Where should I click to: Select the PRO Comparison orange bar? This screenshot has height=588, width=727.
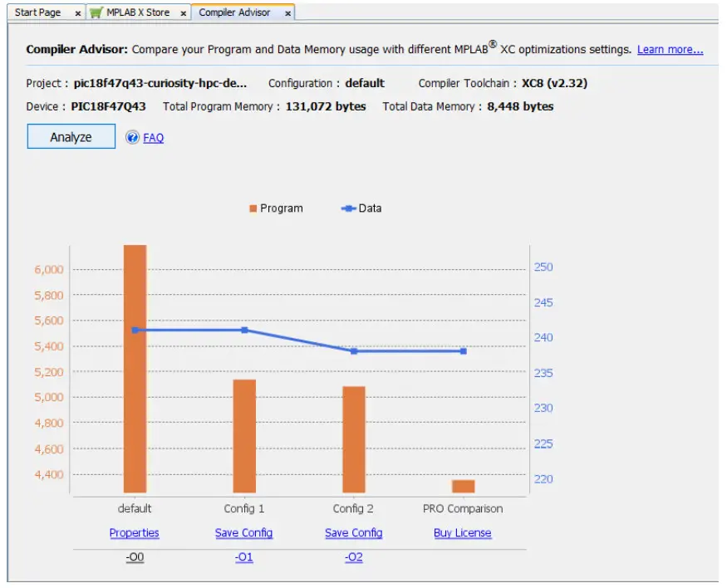coord(463,487)
